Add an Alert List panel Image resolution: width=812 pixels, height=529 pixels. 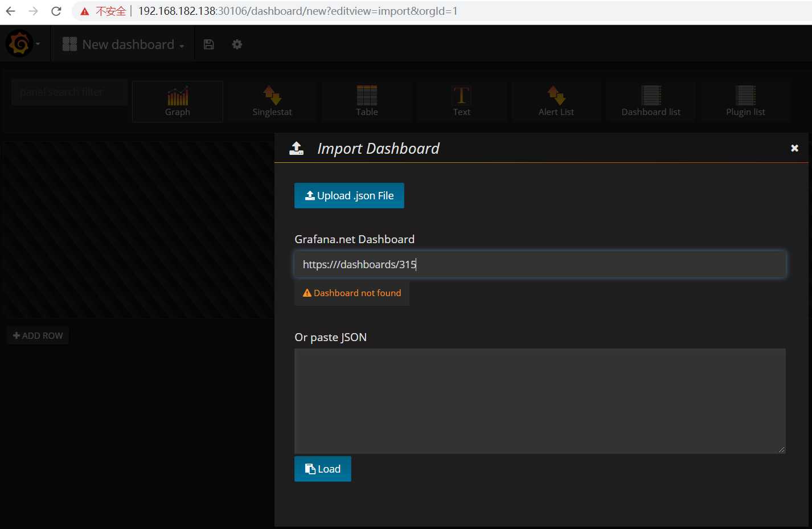(x=556, y=101)
